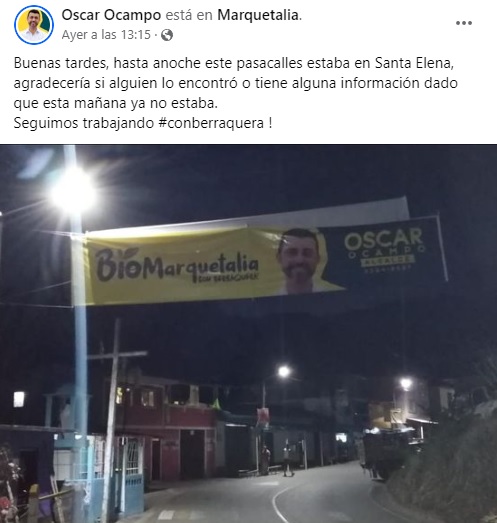497x523 pixels.
Task: Click the lit window on the far-left building
Action: 19,399
